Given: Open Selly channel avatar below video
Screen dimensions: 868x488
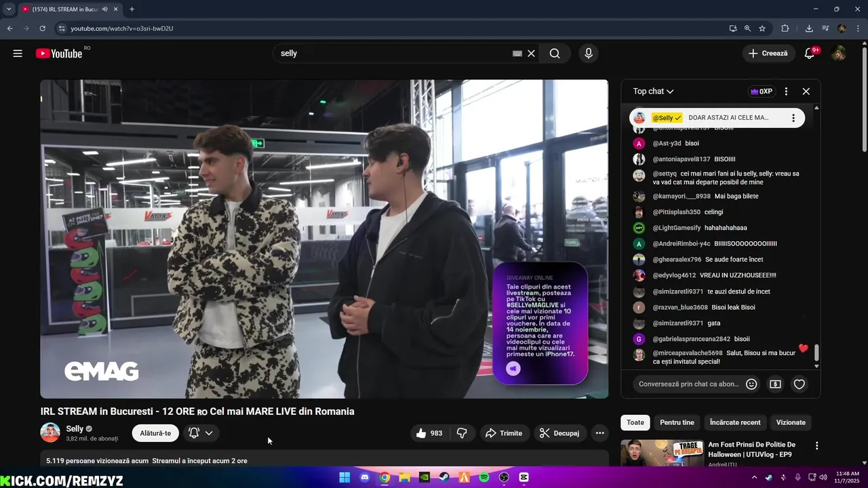Looking at the screenshot, I should (50, 432).
